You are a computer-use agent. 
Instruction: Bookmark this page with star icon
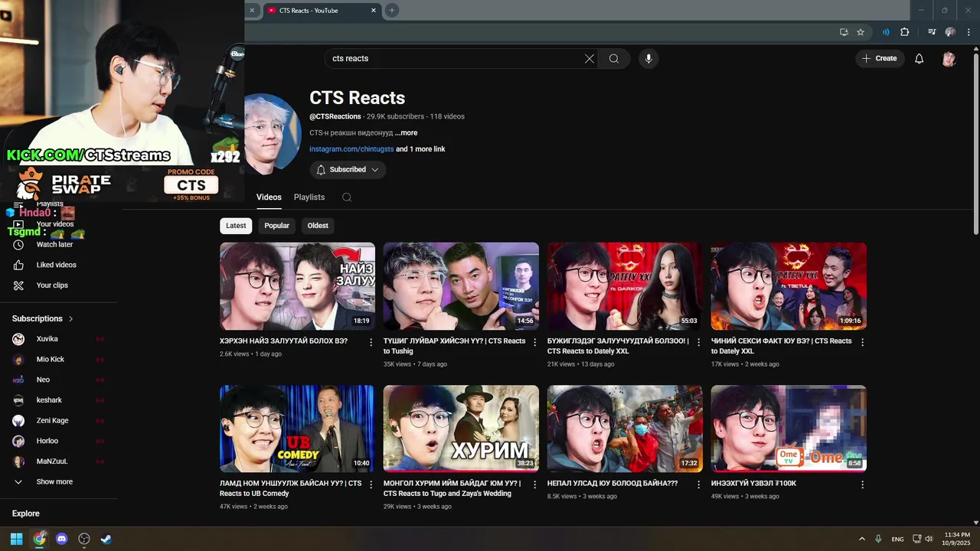pos(861,32)
